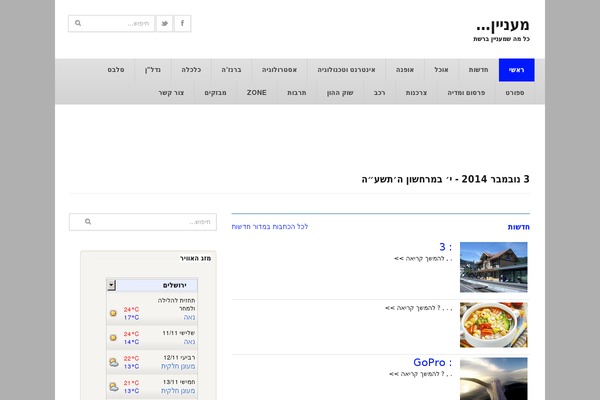Open the ZONE menu item
The height and width of the screenshot is (400, 600).
[257, 92]
